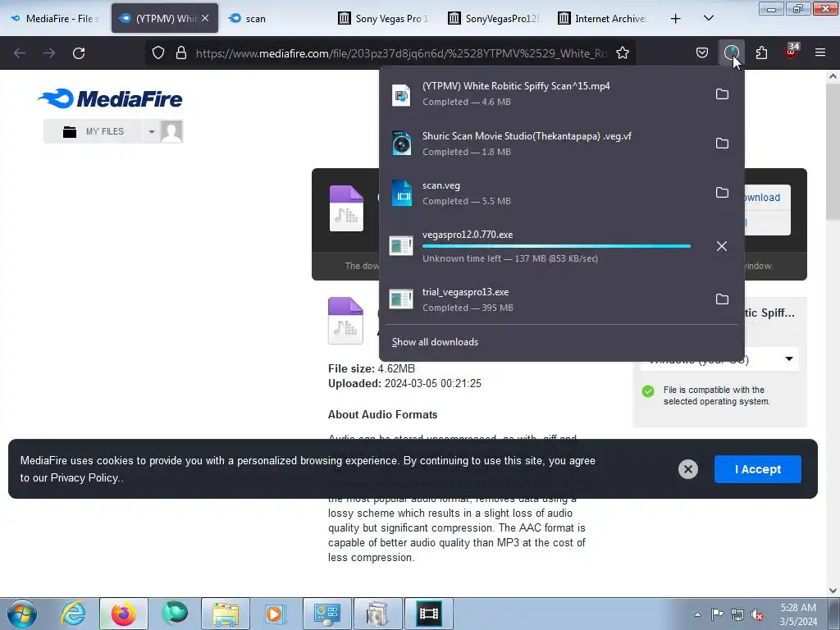This screenshot has height=630, width=840.
Task: Expand the MY FILES dropdown arrow
Action: click(x=152, y=131)
